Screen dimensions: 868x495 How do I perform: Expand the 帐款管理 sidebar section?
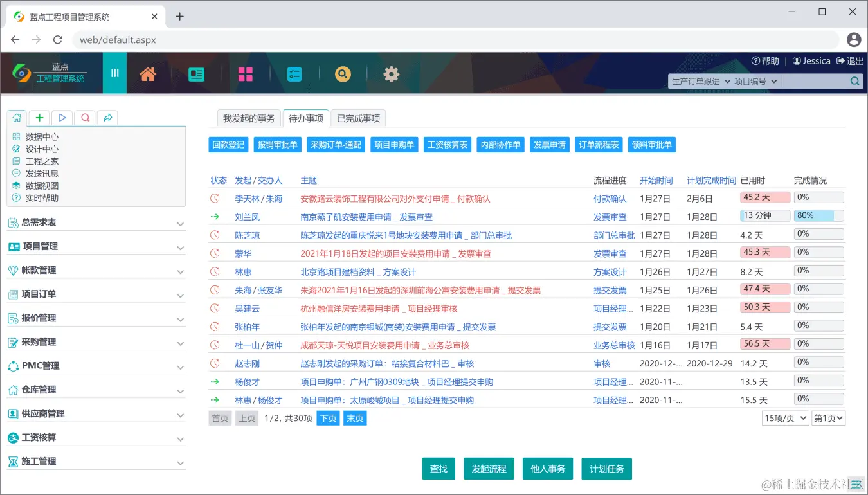point(96,270)
